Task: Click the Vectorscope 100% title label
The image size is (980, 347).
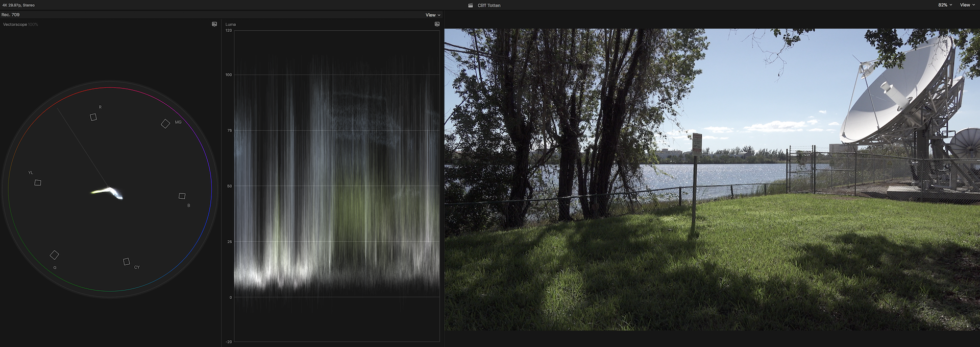Action: [20, 25]
